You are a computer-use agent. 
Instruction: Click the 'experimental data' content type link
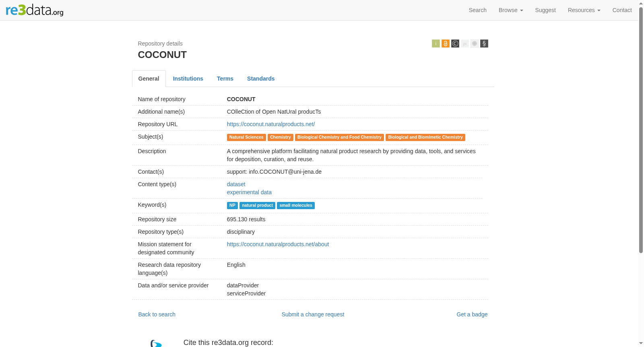tap(249, 192)
